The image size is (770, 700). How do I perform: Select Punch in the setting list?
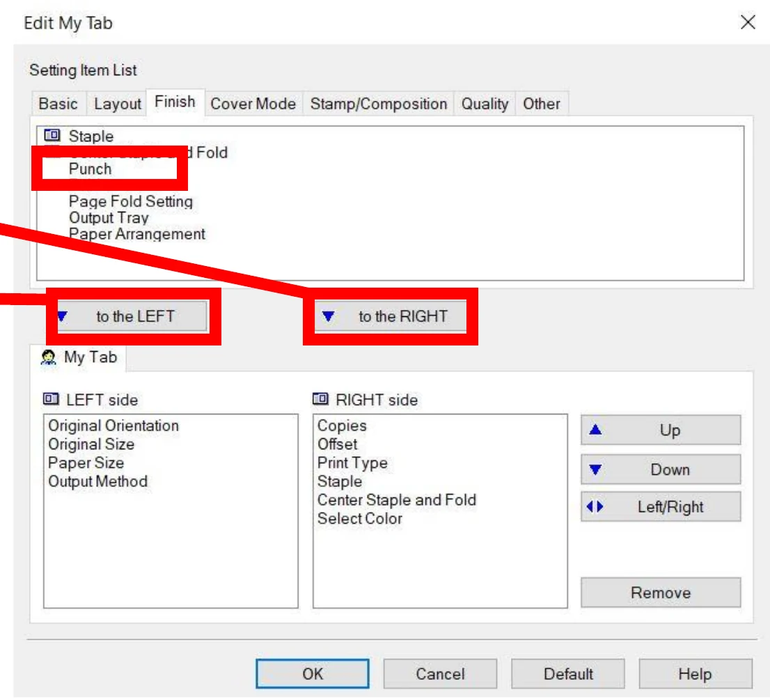[x=90, y=169]
